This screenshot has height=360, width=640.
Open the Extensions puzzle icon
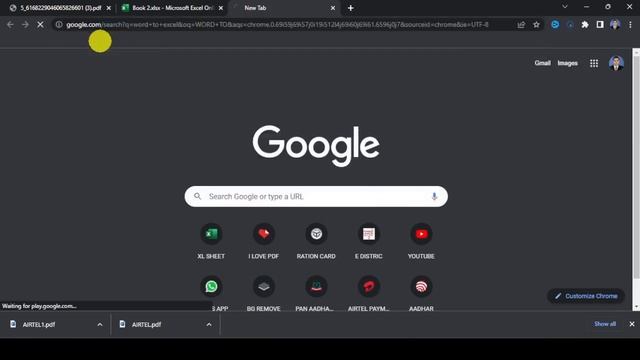pyautogui.click(x=585, y=24)
